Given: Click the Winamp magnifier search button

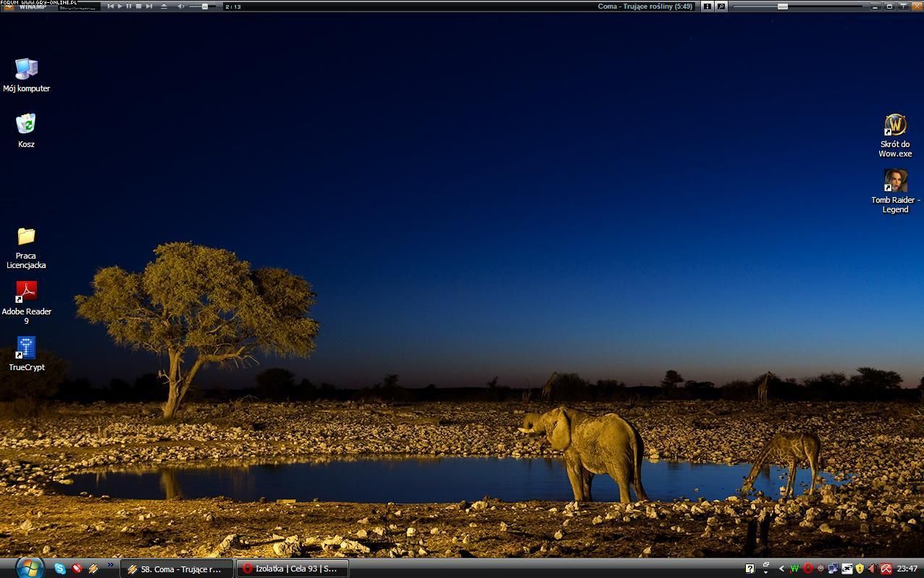Looking at the screenshot, I should tap(721, 6).
